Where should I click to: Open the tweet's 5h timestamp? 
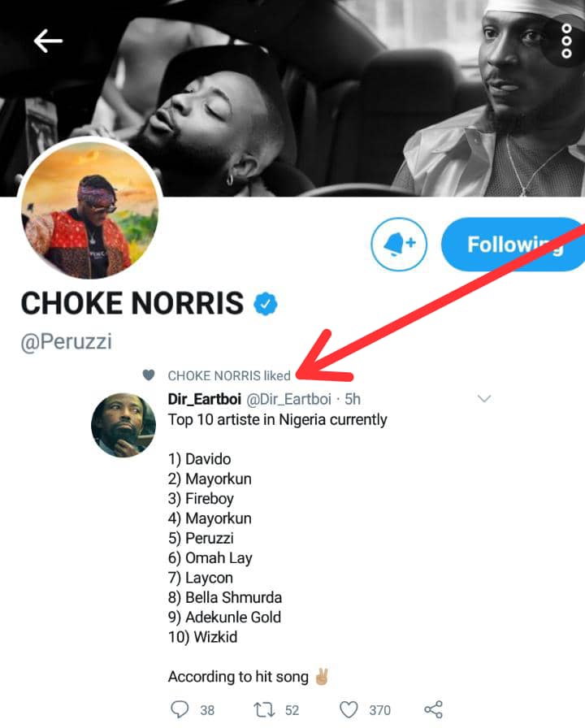pyautogui.click(x=352, y=399)
